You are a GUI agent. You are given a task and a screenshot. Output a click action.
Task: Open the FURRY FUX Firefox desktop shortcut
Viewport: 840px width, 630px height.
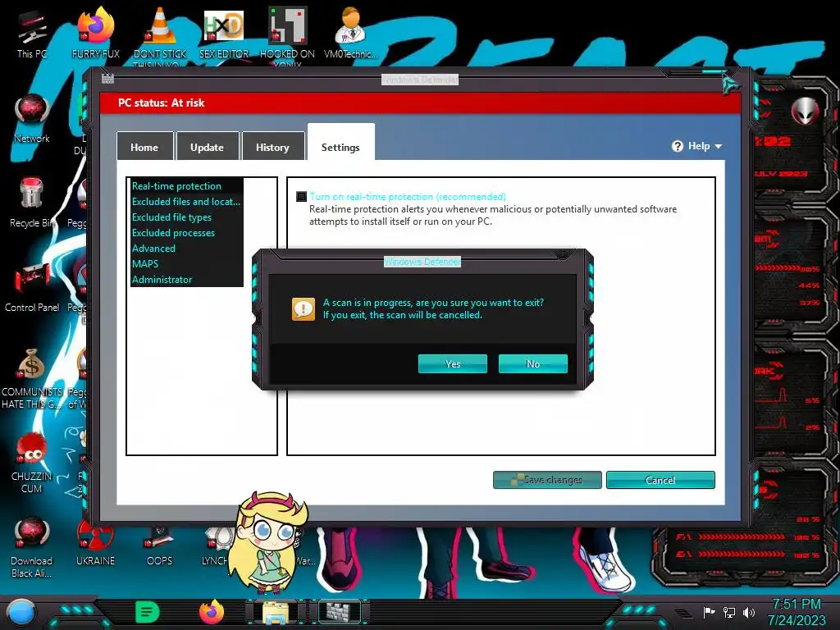tap(96, 33)
